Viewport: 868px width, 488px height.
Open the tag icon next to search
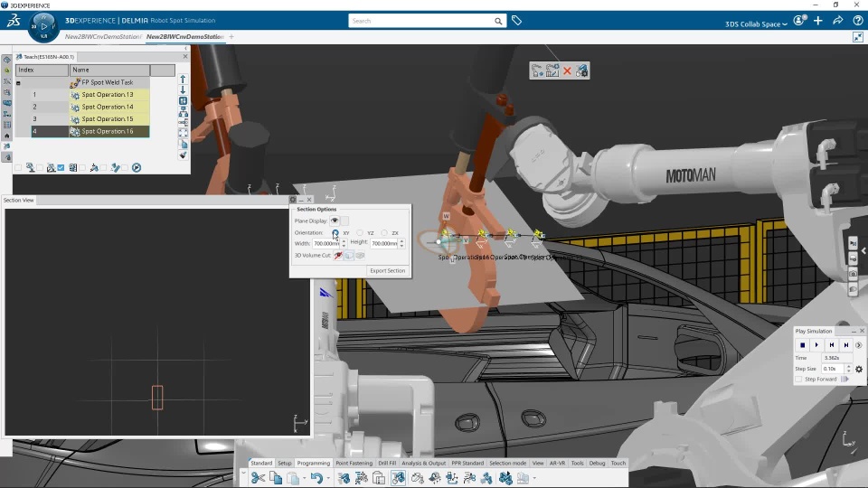(516, 21)
